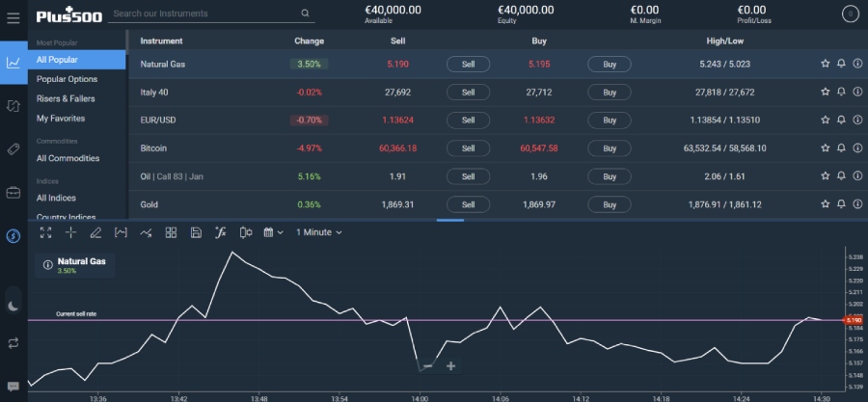
Task: Toggle dark mode moon icon
Action: (14, 306)
